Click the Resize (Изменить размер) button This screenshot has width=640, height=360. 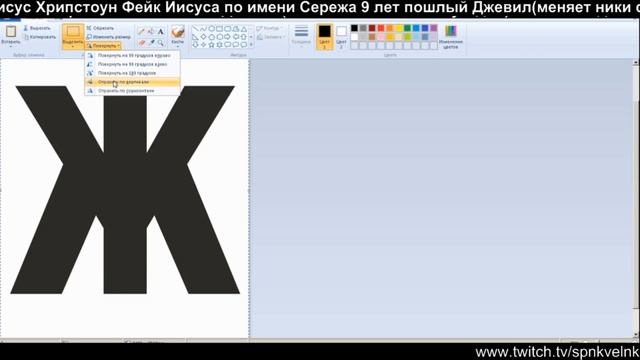[109, 37]
